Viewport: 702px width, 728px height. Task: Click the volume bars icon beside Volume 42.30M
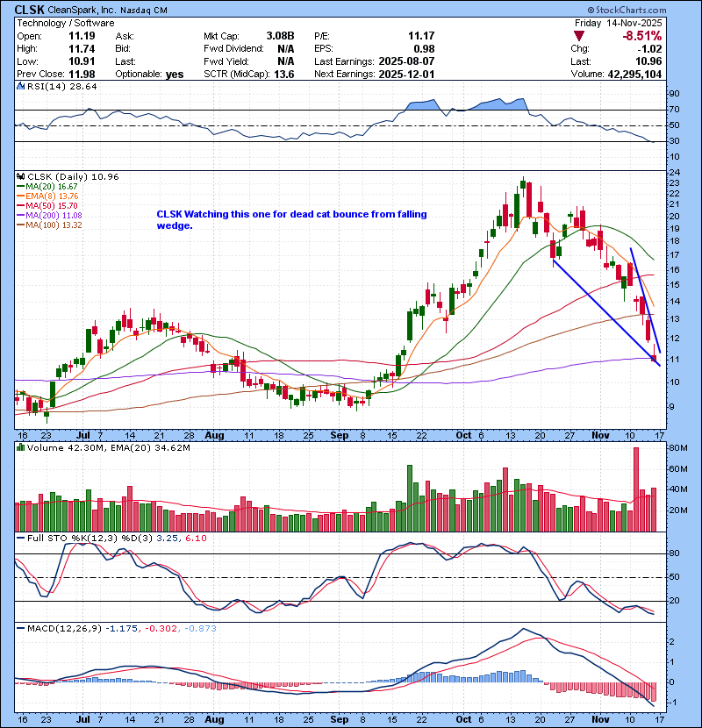[20, 447]
